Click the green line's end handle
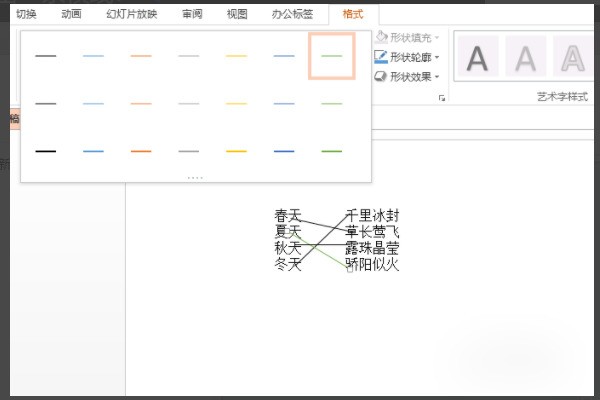Viewport: 600px width, 400px height. (x=350, y=269)
